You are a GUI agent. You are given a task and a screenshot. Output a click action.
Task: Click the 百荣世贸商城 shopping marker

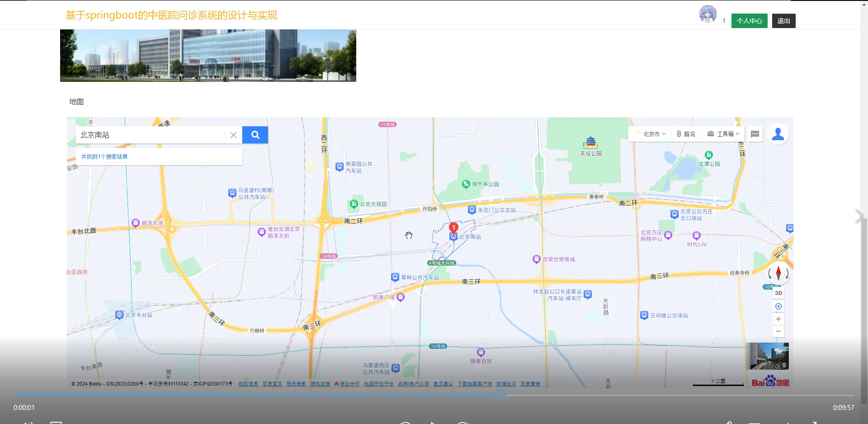(537, 259)
